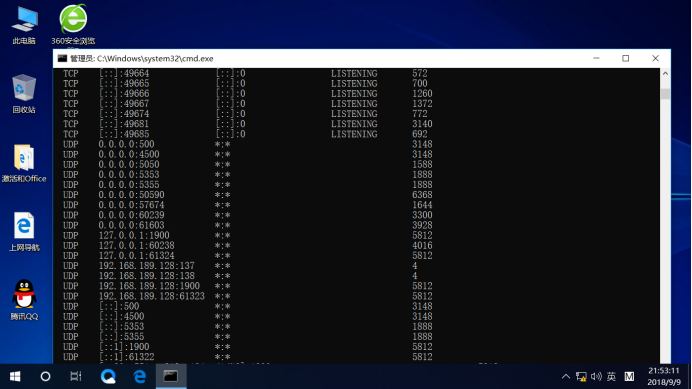This screenshot has height=389, width=692.
Task: Open the clock showing 21:53:11
Action: [664, 376]
